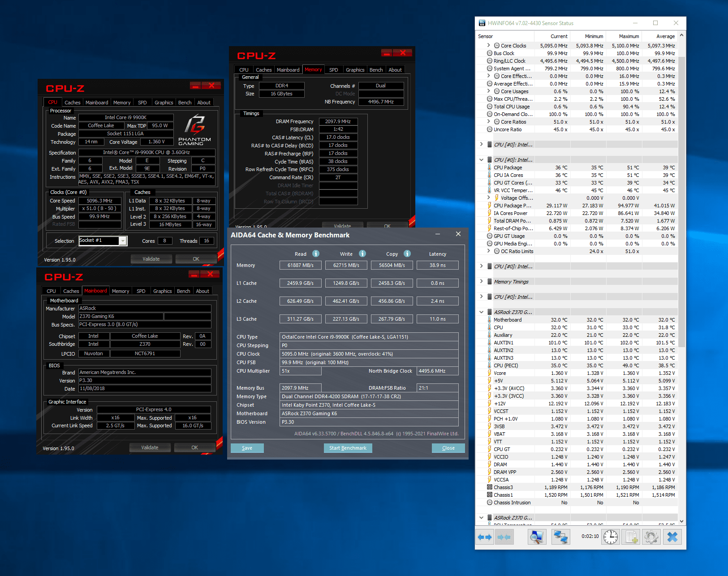Click lightning icon beside IA Cores Power

point(490,213)
